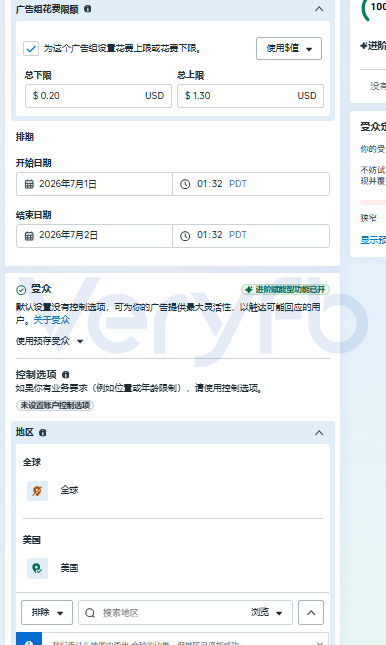This screenshot has height=645, width=386.
Task: Click the start time clock icon
Action: (x=185, y=184)
